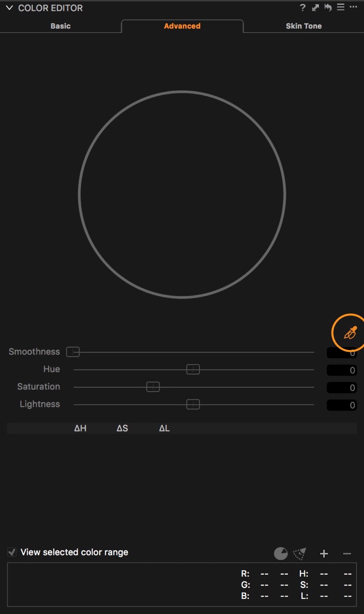Switch to the Skin Tone tab
Screen dimensions: 364x614
(304, 26)
